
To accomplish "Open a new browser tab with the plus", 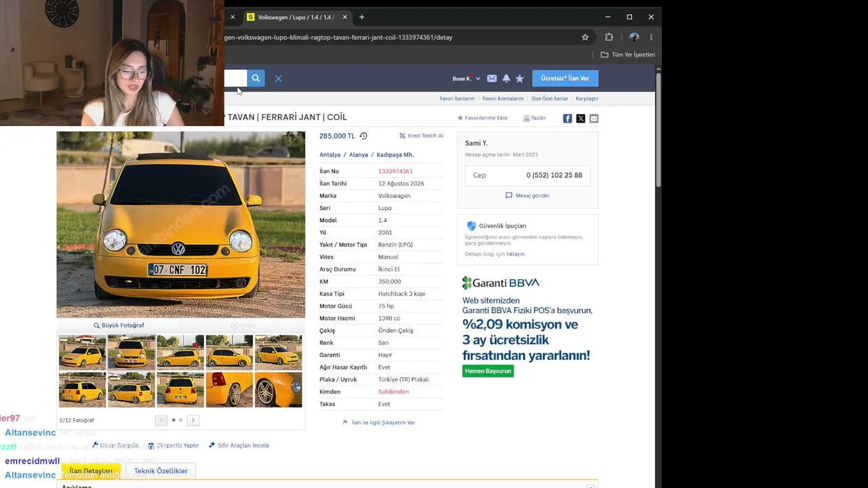I will pyautogui.click(x=361, y=17).
